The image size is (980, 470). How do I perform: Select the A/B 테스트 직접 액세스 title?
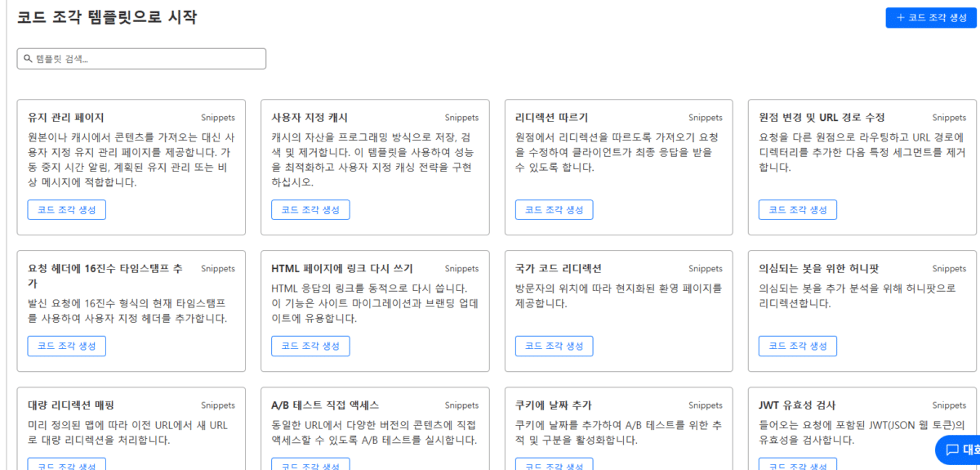coord(325,405)
